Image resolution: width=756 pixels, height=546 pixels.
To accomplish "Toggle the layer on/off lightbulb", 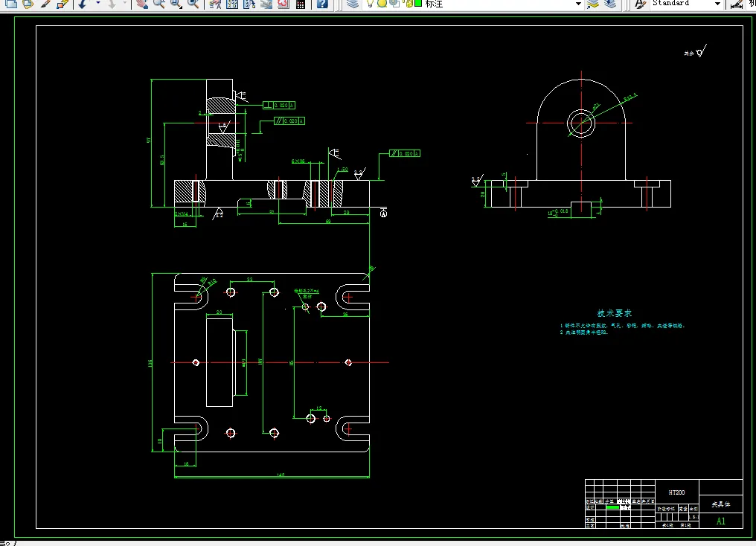I will 370,4.
